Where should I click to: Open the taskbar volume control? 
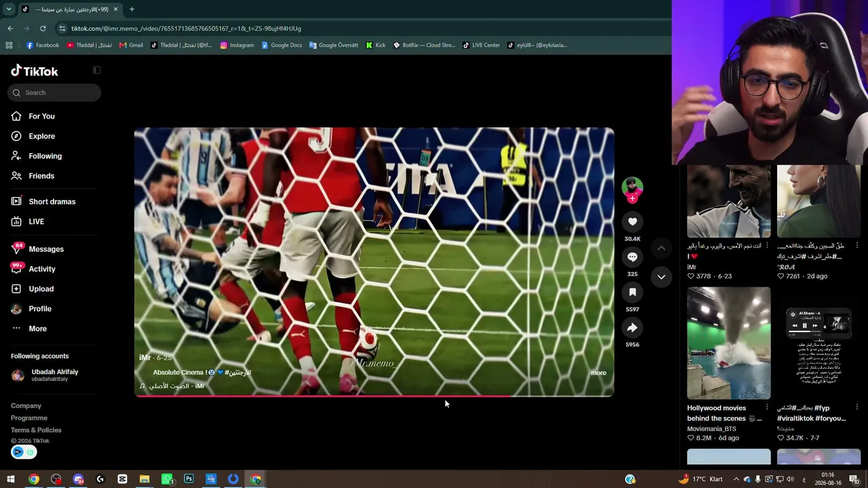point(790,479)
